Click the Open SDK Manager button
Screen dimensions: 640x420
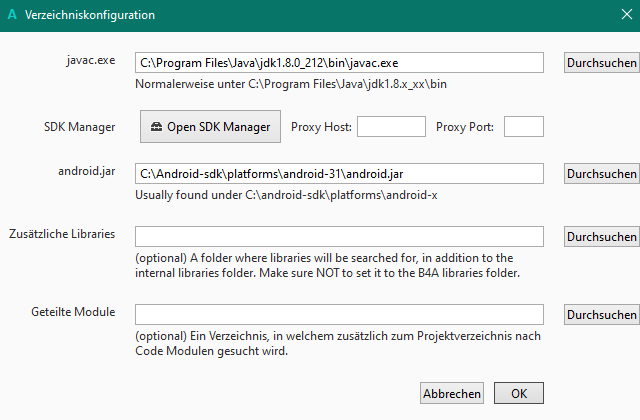210,127
